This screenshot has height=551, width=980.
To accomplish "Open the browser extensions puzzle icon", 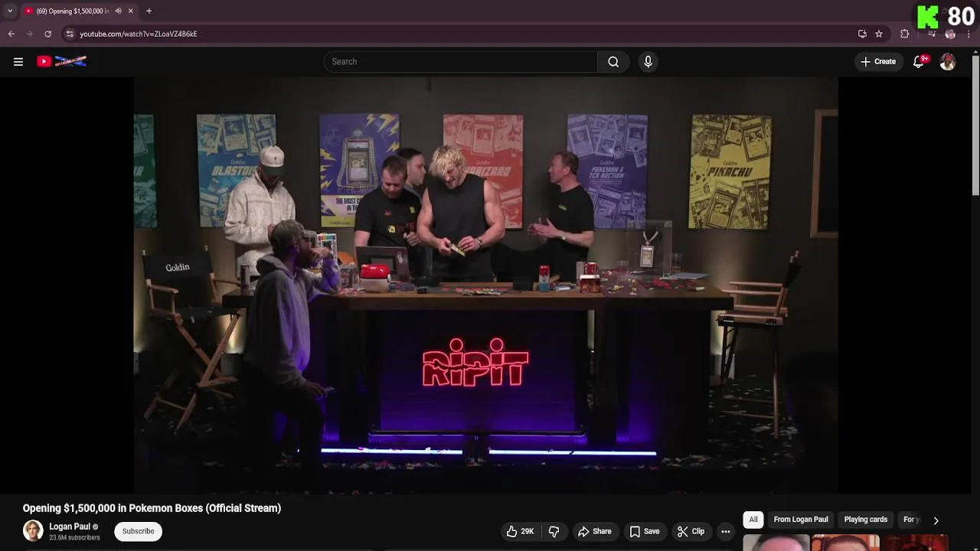I will pos(904,34).
